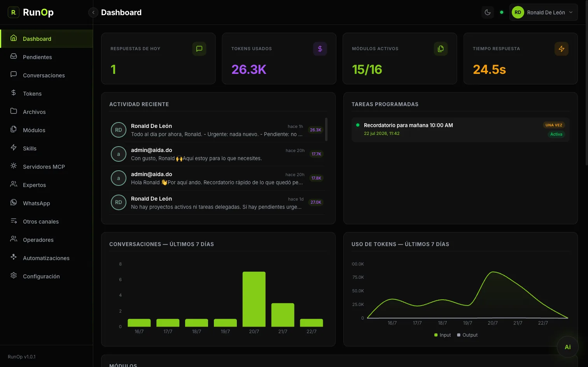The width and height of the screenshot is (588, 367).
Task: Click the 24.5s tiempo respuesta value
Action: tap(489, 70)
